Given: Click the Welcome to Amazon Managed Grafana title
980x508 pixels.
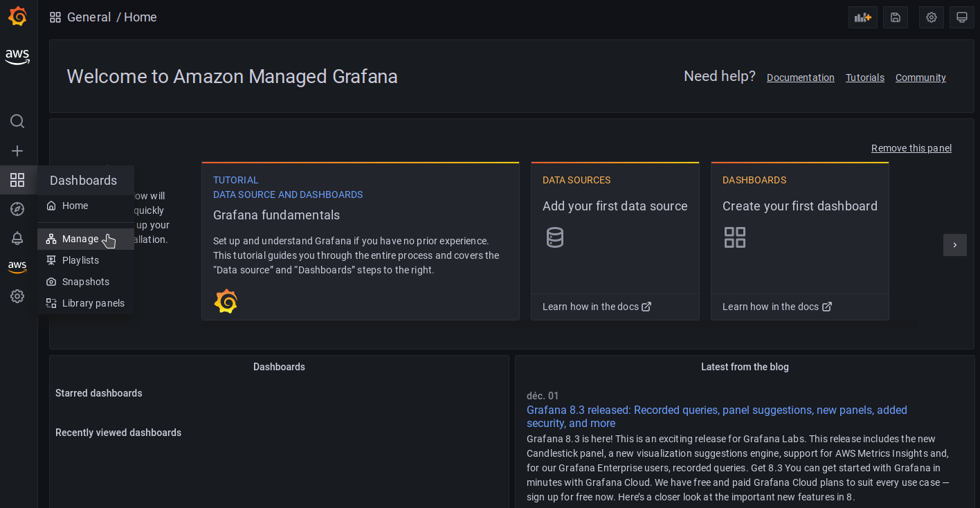Looking at the screenshot, I should point(232,76).
